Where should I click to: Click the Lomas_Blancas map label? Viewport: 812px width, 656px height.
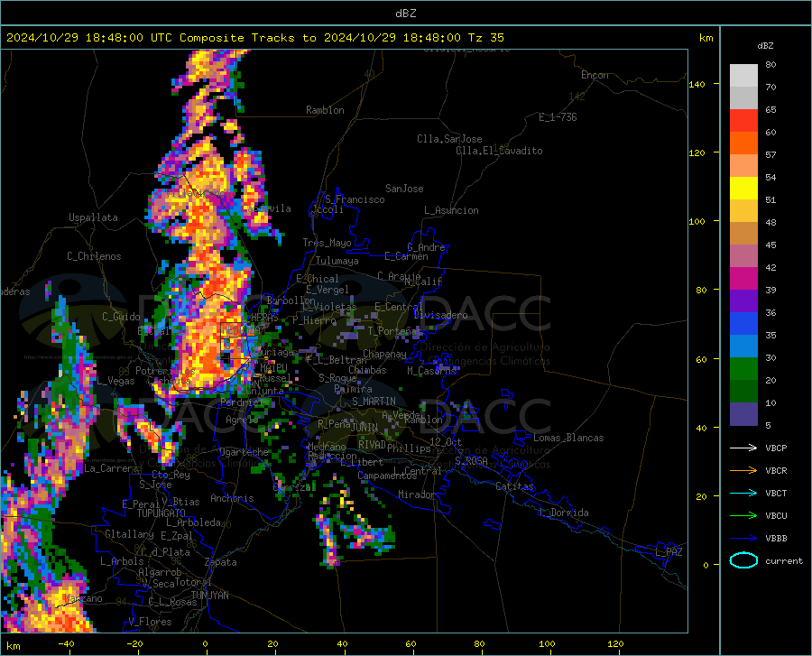[568, 438]
